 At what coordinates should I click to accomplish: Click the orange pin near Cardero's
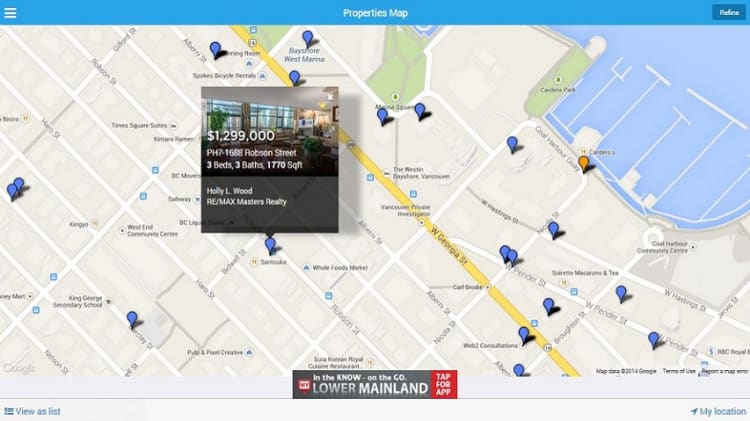click(x=584, y=163)
